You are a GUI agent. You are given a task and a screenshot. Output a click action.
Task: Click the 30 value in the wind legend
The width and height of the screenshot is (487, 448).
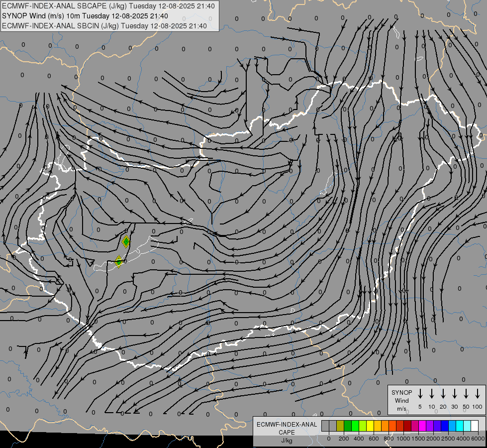coord(454,407)
